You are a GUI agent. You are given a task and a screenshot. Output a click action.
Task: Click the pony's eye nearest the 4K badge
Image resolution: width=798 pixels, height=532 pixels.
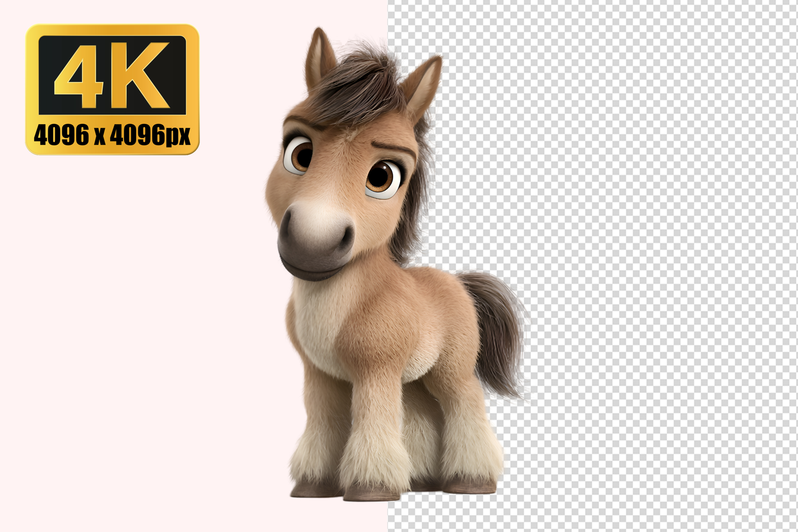[300, 154]
